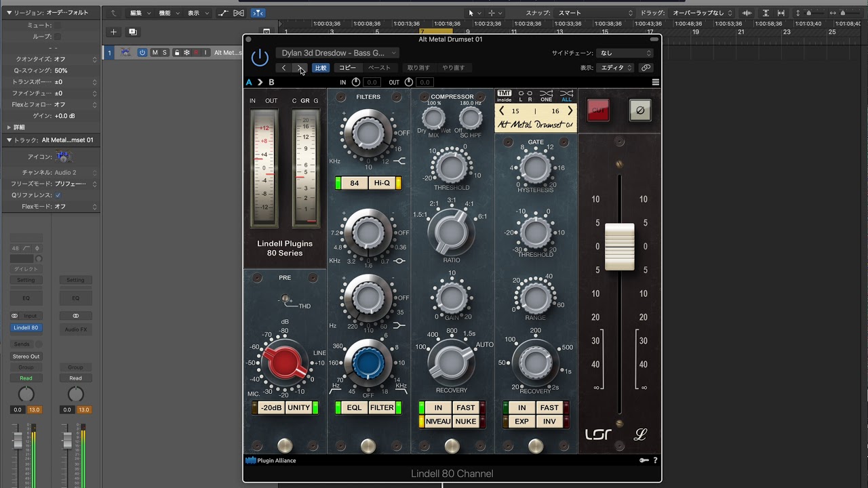Toggle the automation view button
The image size is (868, 488).
point(223,13)
